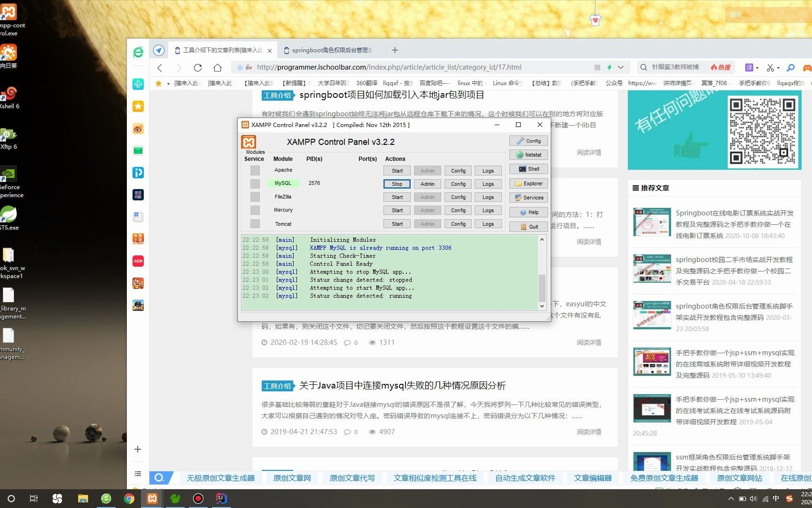The height and width of the screenshot is (508, 812).
Task: Click the XAMPP log scrollbar thumb
Action: point(542,288)
